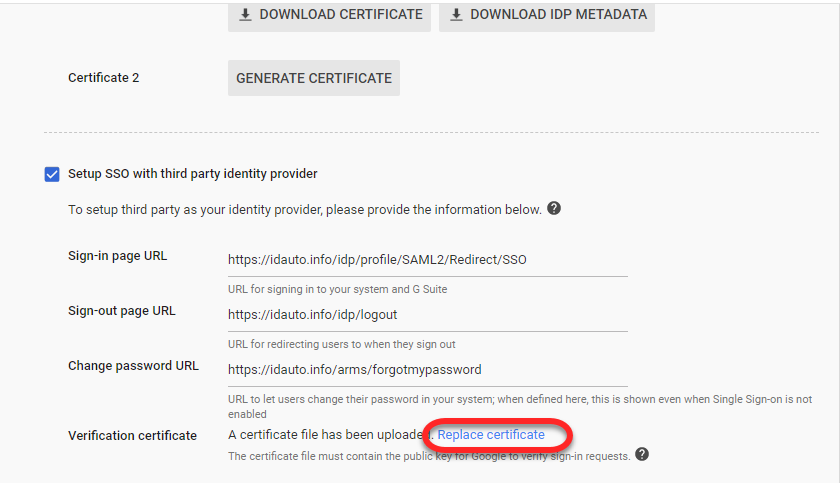Generate Certificate 2
This screenshot has height=483, width=840.
pos(314,78)
